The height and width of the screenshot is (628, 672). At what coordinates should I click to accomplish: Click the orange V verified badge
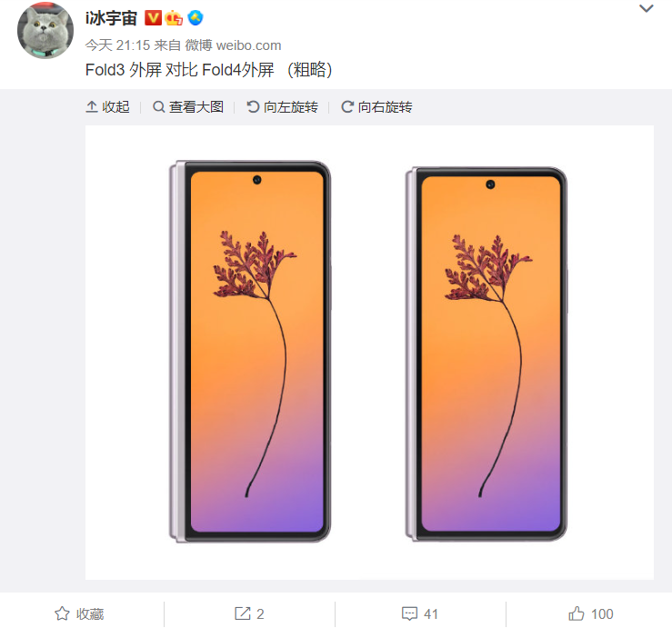click(153, 18)
